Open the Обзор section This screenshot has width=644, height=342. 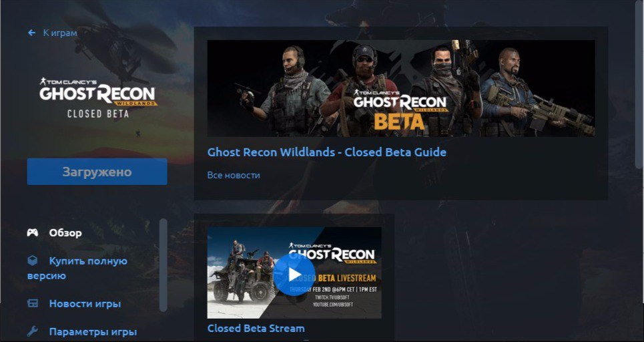coord(65,233)
